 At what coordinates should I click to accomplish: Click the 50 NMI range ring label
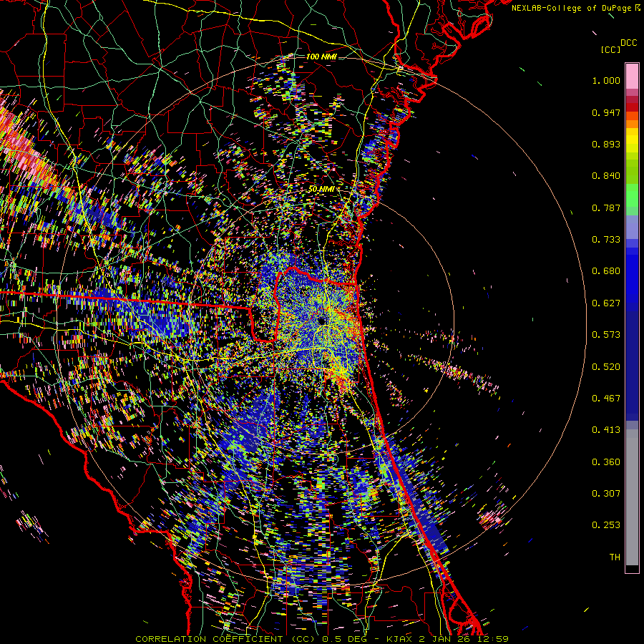coord(321,189)
